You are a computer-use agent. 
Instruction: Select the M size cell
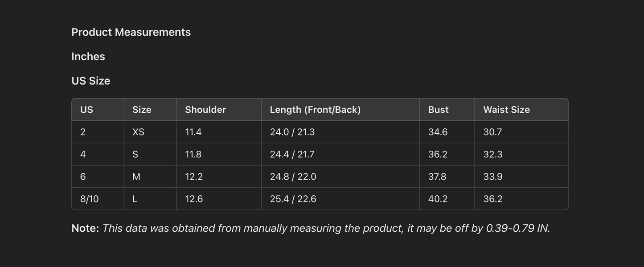point(136,177)
